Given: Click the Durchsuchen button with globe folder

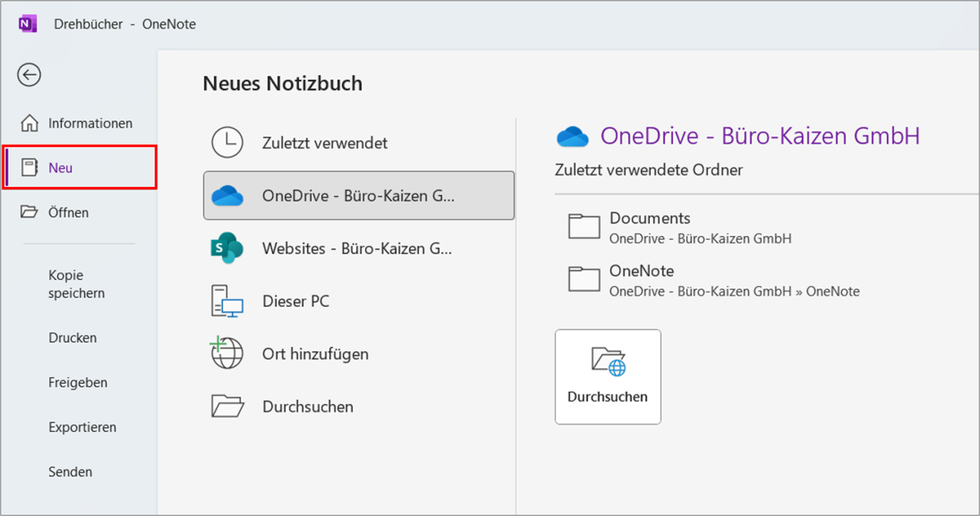Looking at the screenshot, I should (x=607, y=376).
